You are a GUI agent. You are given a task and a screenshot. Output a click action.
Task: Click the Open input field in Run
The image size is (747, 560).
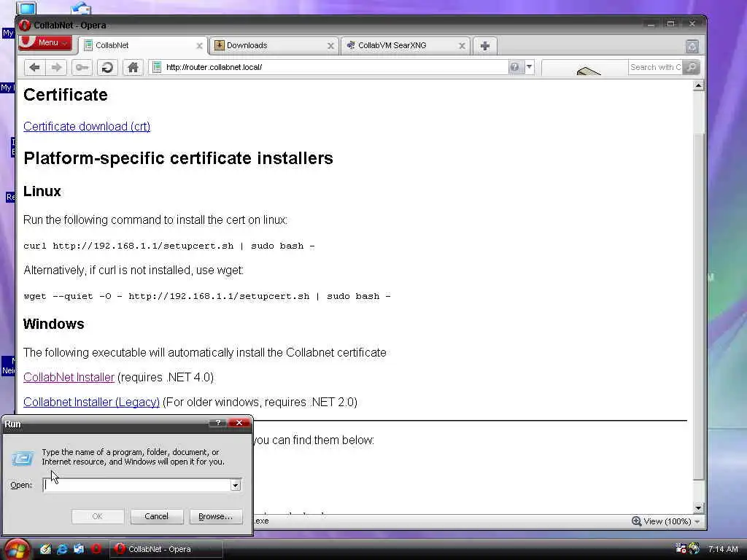[137, 485]
